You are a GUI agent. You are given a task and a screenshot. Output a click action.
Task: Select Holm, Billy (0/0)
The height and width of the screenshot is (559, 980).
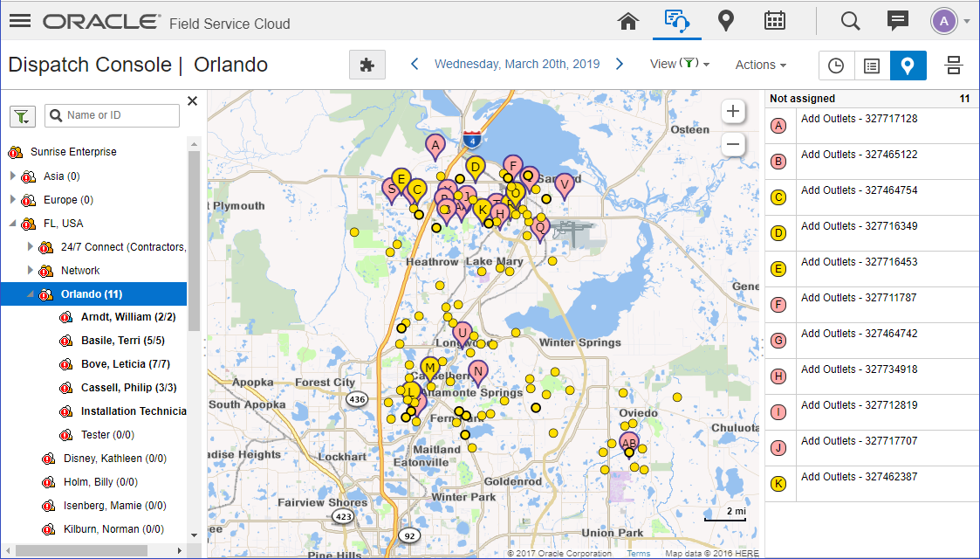click(x=100, y=482)
